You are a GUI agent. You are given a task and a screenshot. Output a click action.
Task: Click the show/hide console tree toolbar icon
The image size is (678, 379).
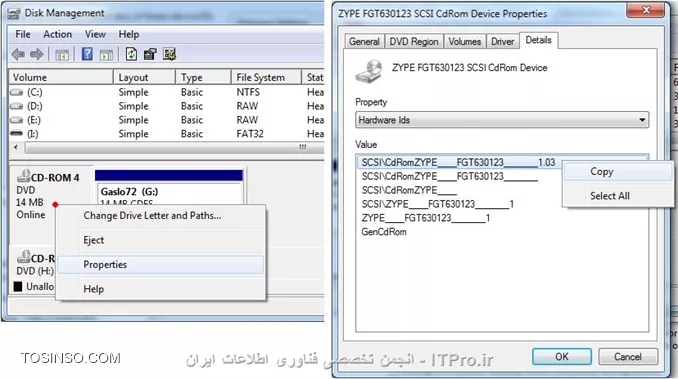point(62,55)
